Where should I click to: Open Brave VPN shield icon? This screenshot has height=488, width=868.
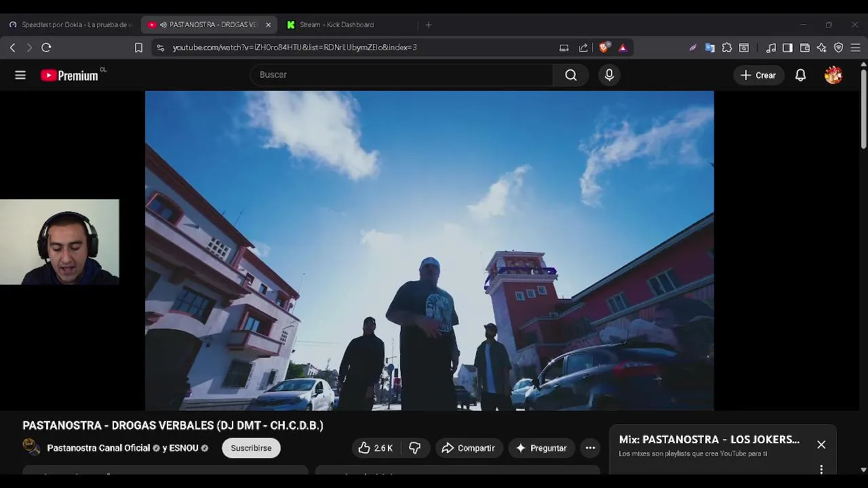pos(838,47)
